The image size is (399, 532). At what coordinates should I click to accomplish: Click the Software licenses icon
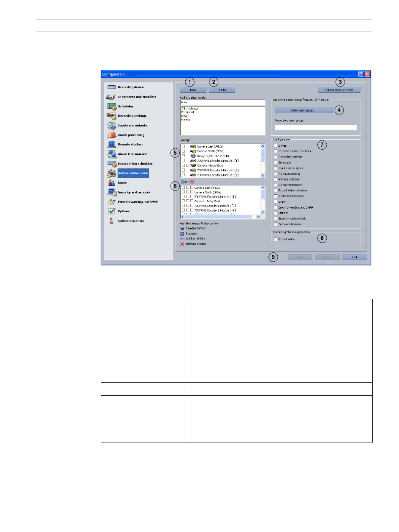pos(111,221)
